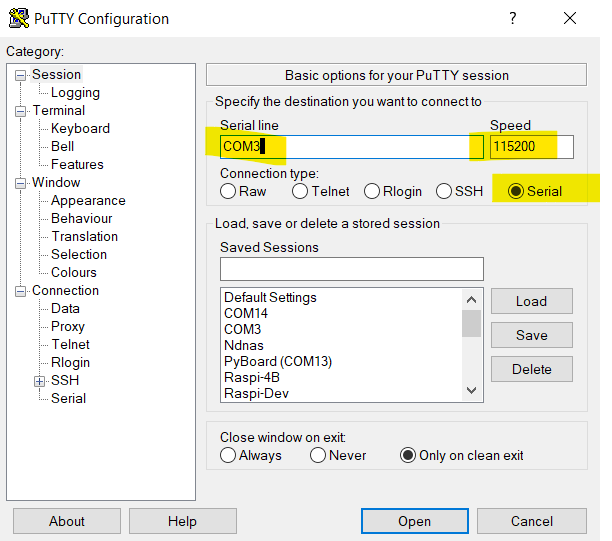This screenshot has width=612, height=541.
Task: Open the Features settings category
Action: (x=77, y=164)
